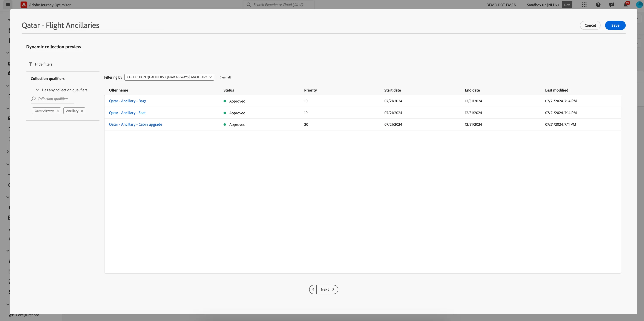Open the apps switcher grid icon
This screenshot has width=644, height=321.
[584, 5]
